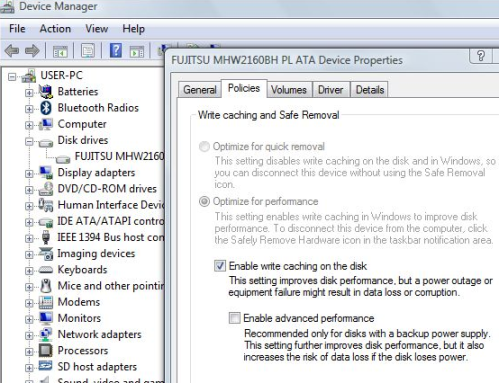Click the IDE ATA/ATAPI controllers icon
Viewport: 499px width, 383px height.
(46, 222)
